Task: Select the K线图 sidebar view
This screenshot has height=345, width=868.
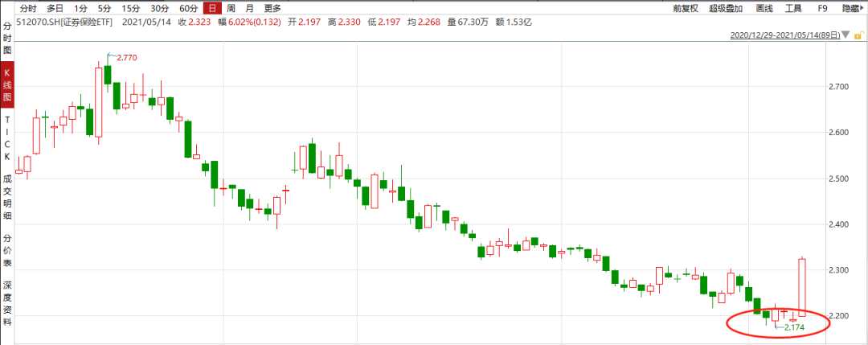Action: 7,86
